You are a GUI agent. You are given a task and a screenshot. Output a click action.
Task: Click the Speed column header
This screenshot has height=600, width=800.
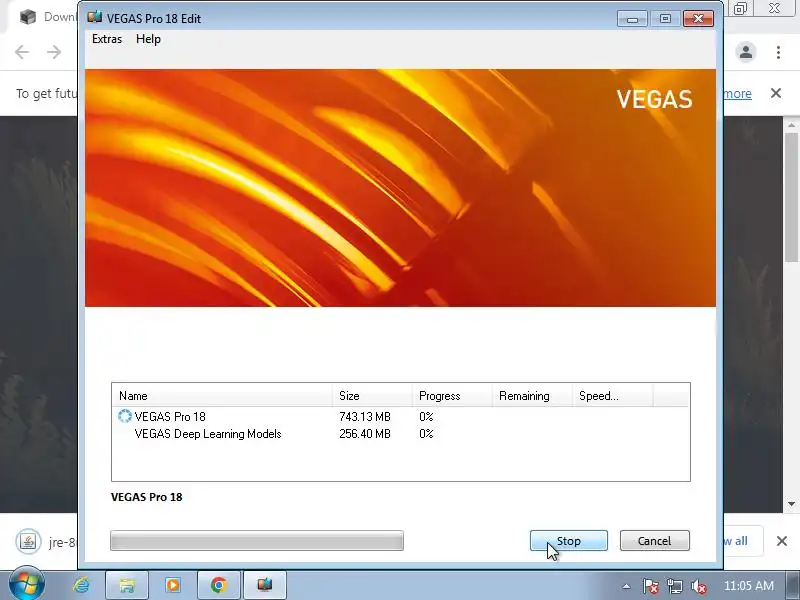point(612,396)
